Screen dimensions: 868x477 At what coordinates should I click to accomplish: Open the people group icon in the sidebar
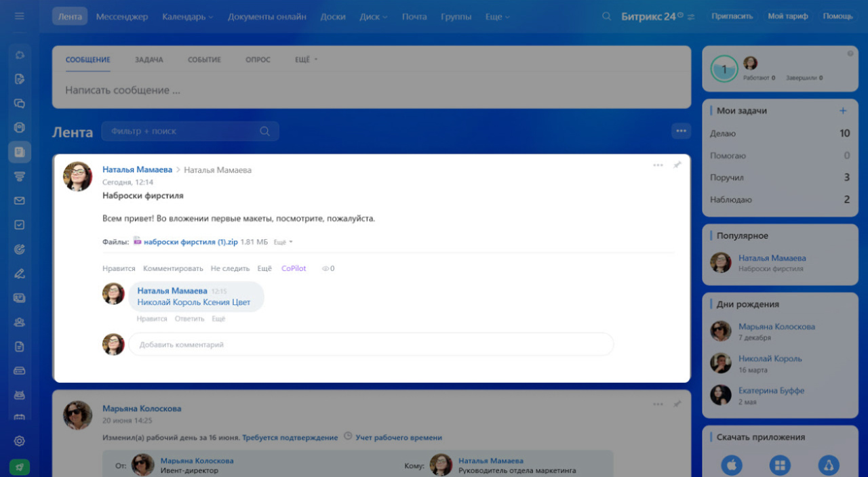[19, 322]
